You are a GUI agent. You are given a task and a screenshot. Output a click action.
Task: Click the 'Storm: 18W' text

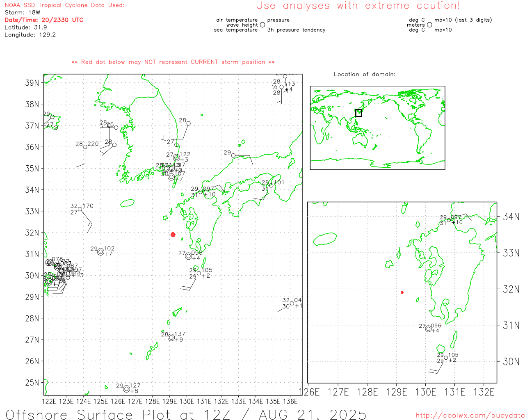pos(23,13)
